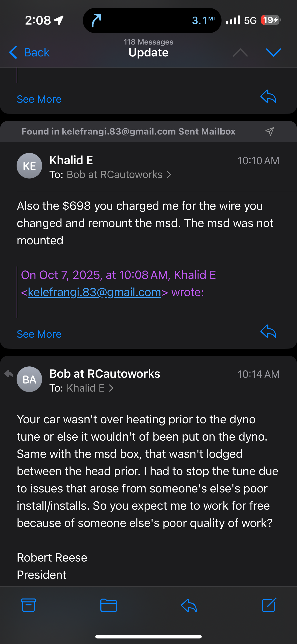Compose a new message with pencil icon
The height and width of the screenshot is (644, 297).
click(x=269, y=605)
